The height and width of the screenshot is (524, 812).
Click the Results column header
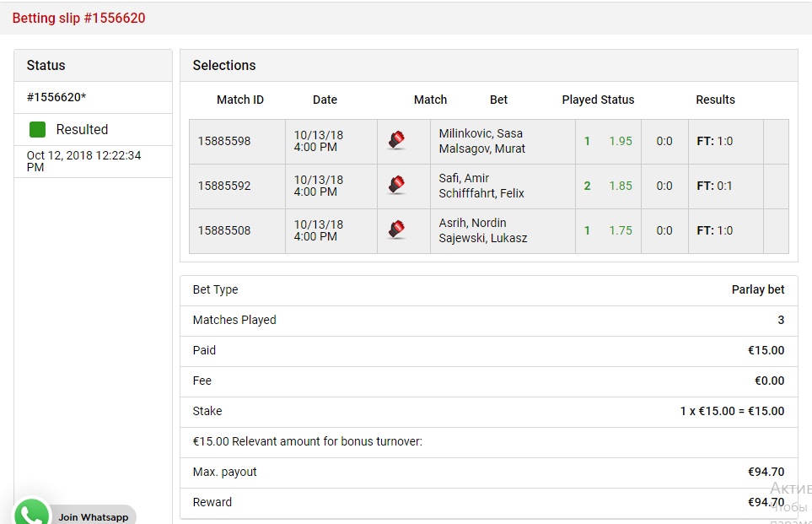pos(715,100)
